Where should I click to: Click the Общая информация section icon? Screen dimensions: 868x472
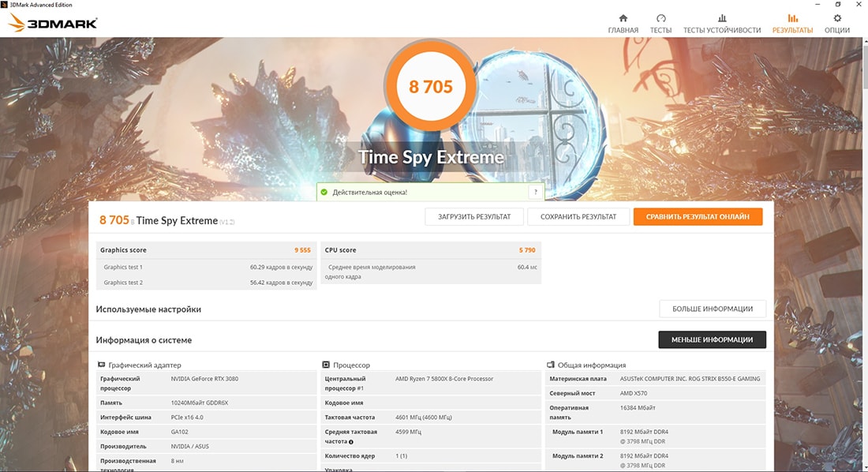pos(550,365)
